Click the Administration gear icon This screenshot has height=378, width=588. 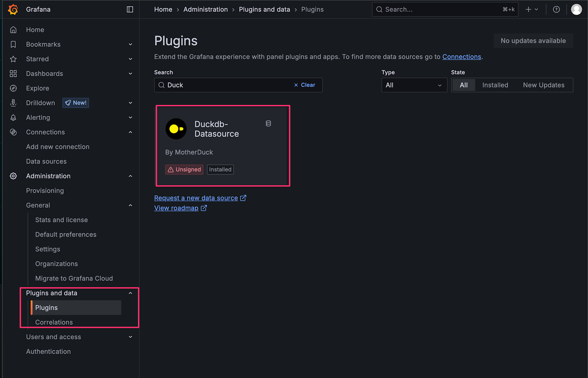[x=13, y=176]
